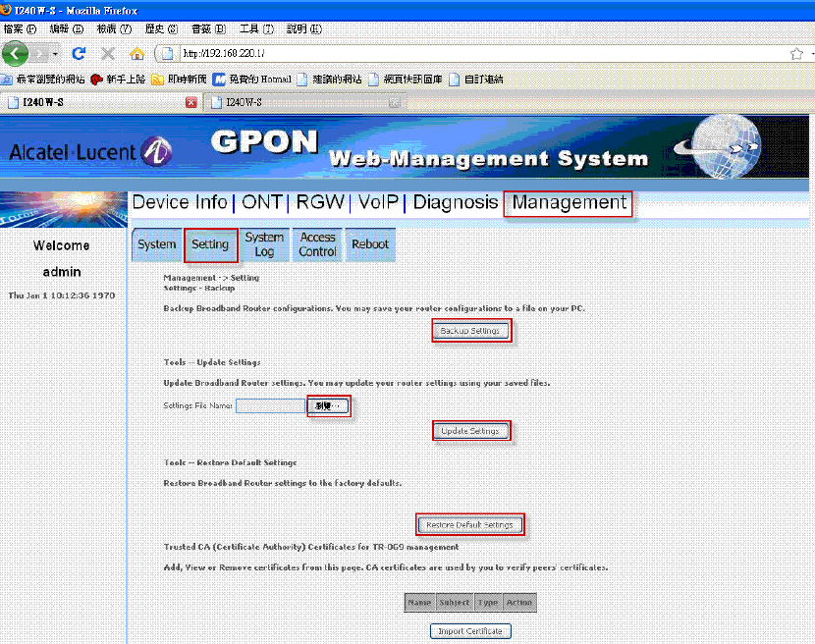The width and height of the screenshot is (815, 644).
Task: Open the 編輯 (Edit) menu
Action: coord(67,28)
